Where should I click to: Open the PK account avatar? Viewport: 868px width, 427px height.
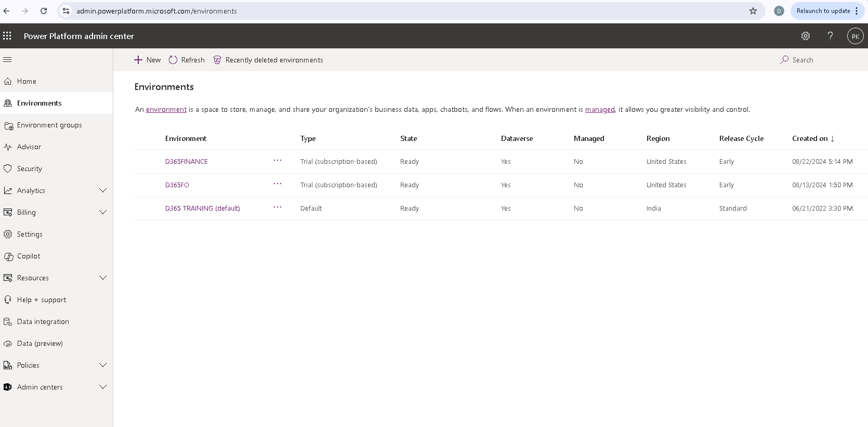coord(855,36)
